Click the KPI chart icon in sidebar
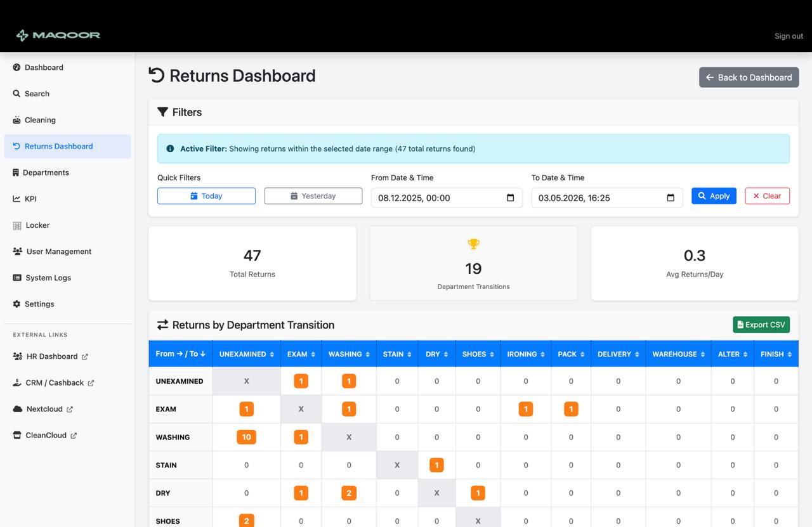The height and width of the screenshot is (527, 812). 16,198
